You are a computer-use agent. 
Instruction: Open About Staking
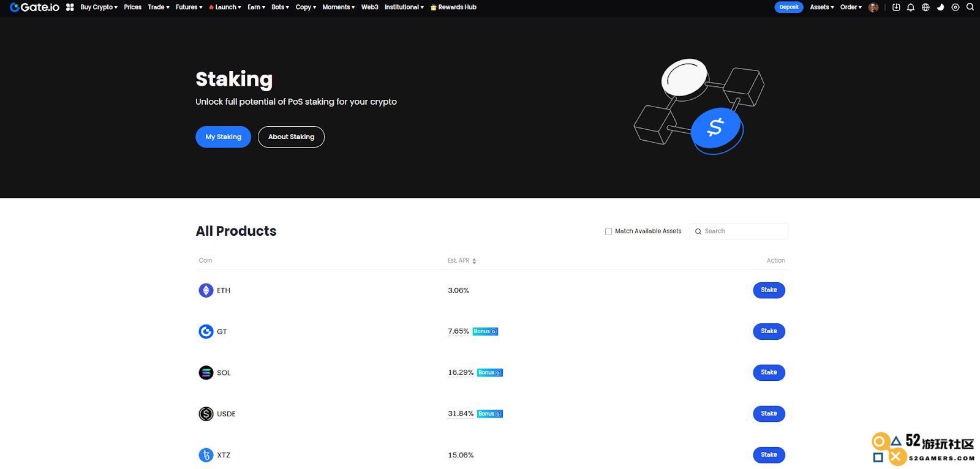pos(291,137)
